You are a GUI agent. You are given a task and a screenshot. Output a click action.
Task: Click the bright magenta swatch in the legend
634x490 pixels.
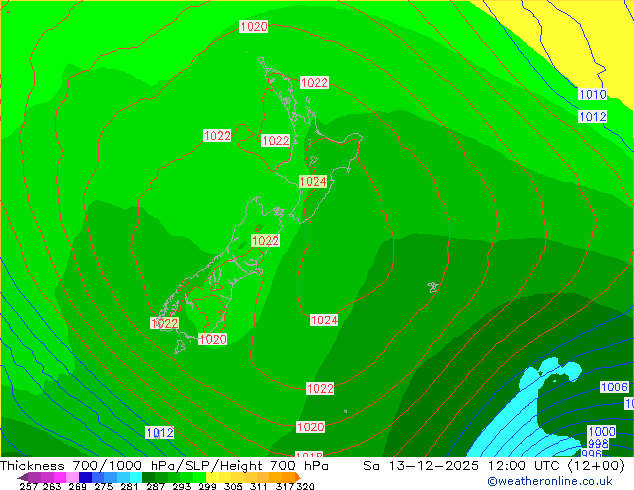60,477
